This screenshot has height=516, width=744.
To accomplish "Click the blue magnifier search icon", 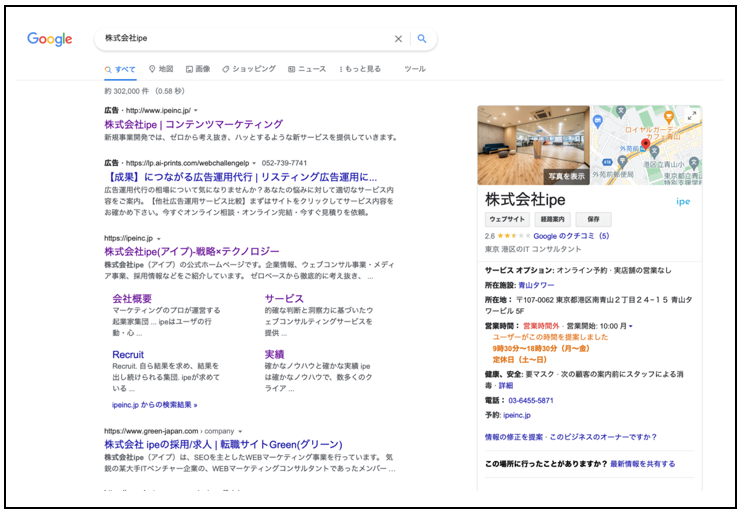I will (x=422, y=39).
